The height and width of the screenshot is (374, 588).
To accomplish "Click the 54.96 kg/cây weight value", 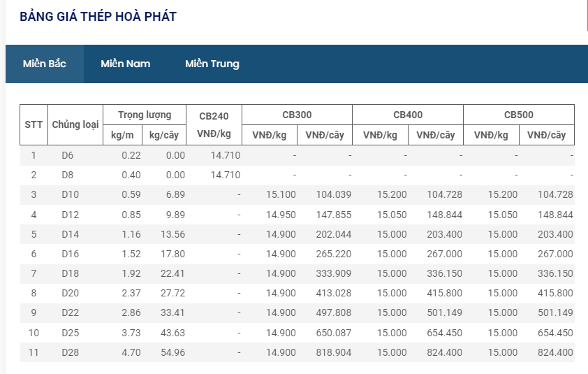I will [x=173, y=352].
